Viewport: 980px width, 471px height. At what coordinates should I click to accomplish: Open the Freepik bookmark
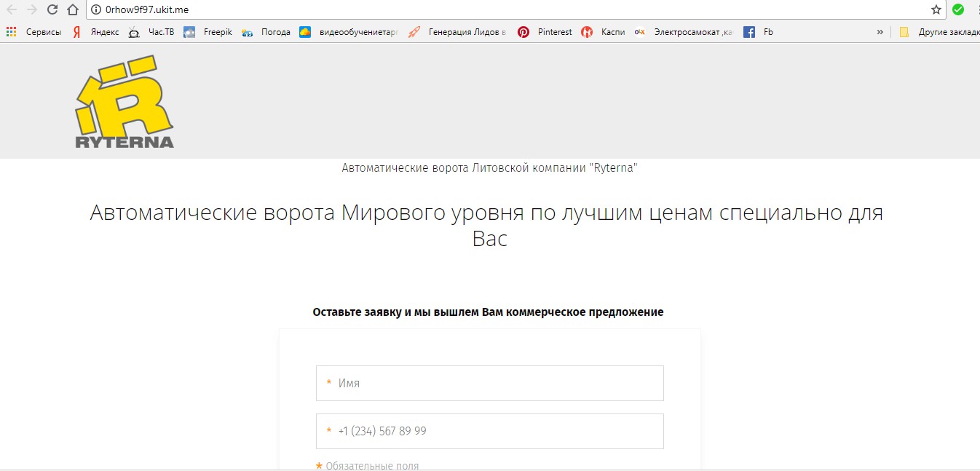208,32
